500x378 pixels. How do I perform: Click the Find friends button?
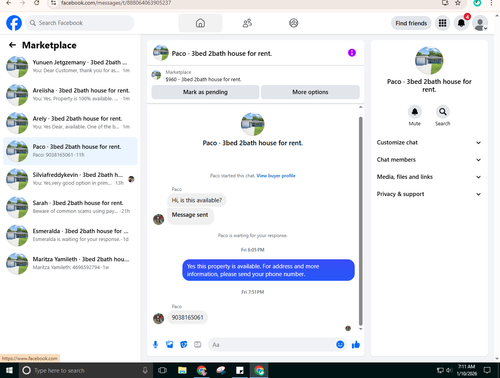click(411, 23)
